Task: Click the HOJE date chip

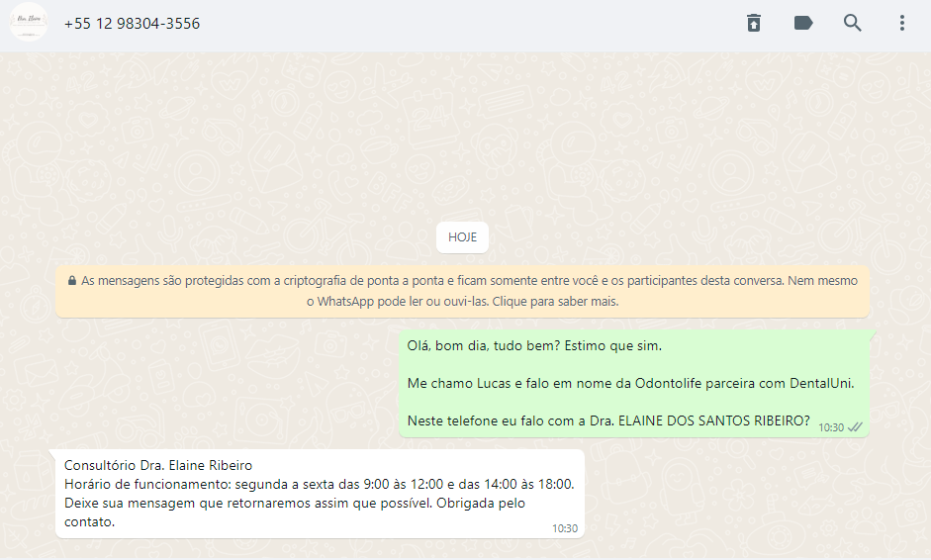Action: (x=462, y=236)
